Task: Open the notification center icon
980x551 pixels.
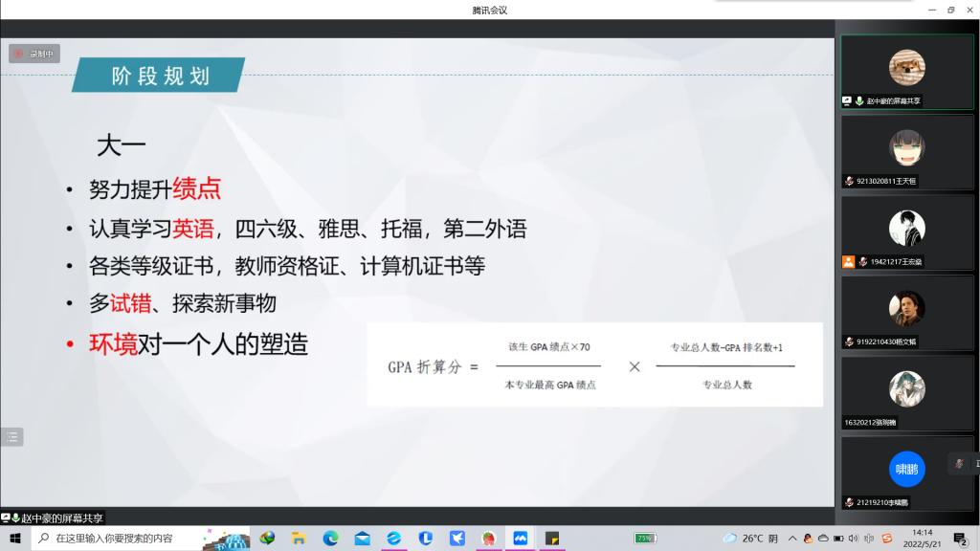Action: click(x=960, y=539)
